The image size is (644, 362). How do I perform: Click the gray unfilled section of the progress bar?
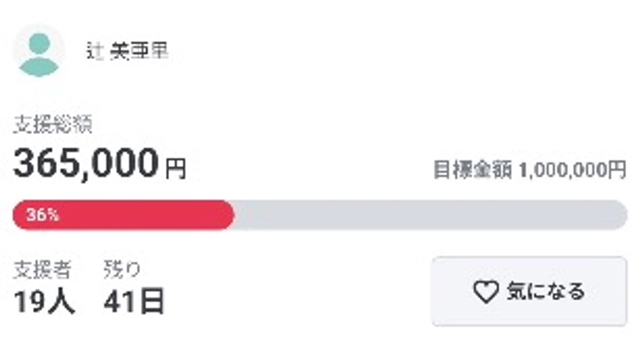tap(429, 214)
